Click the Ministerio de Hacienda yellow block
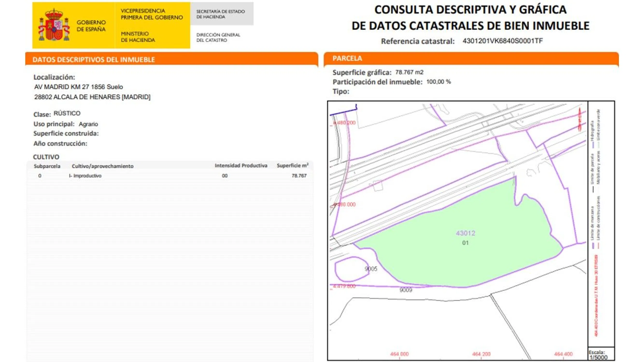The image size is (644, 362). (x=138, y=37)
